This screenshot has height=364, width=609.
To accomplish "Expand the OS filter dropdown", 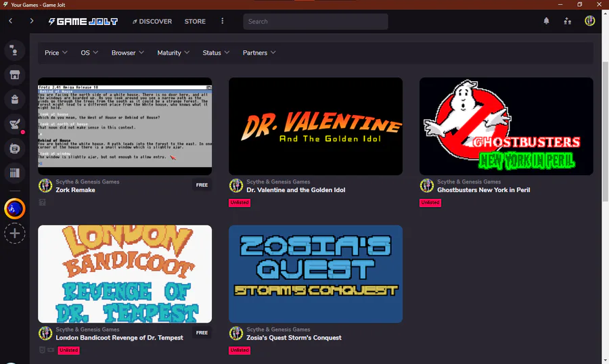I will point(89,53).
